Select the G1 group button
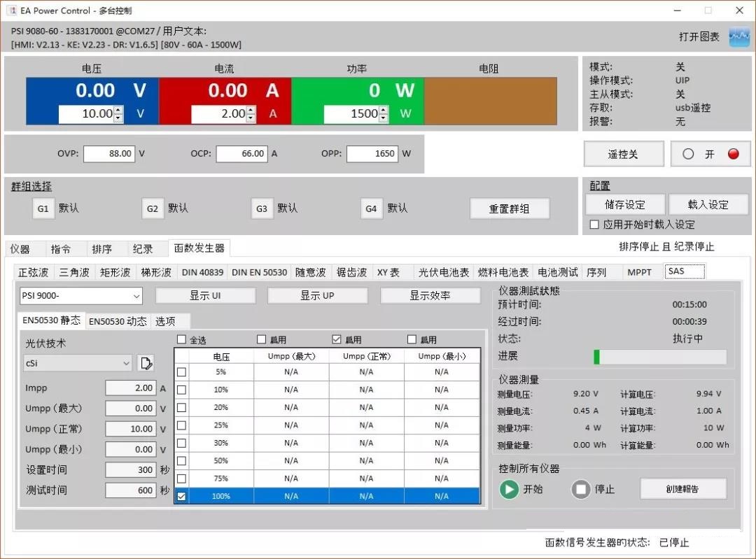This screenshot has width=756, height=559. coord(43,208)
